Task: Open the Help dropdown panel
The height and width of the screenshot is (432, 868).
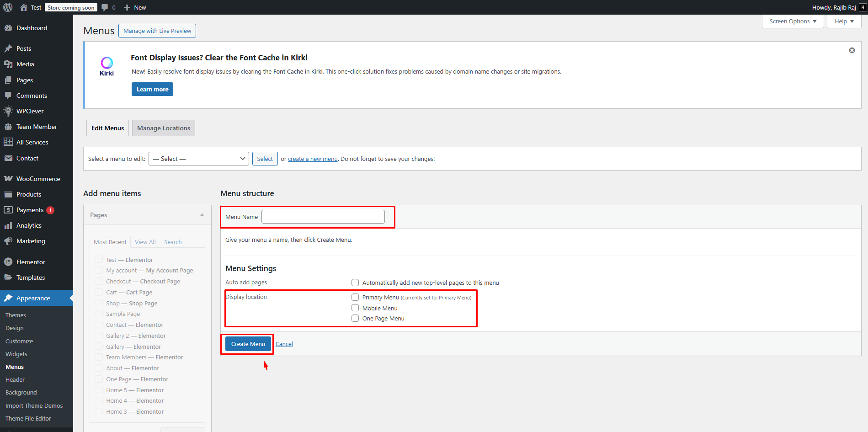Action: click(844, 21)
